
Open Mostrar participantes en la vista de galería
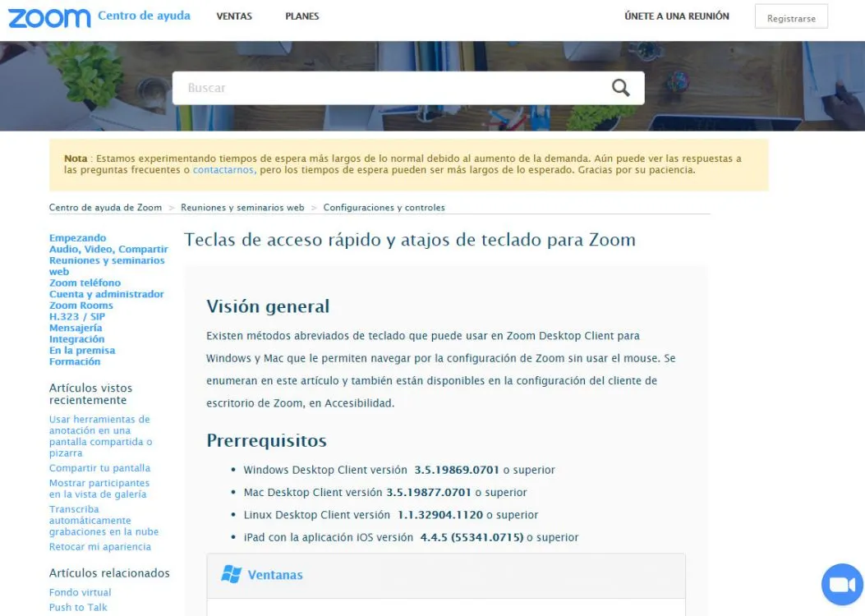pos(99,488)
